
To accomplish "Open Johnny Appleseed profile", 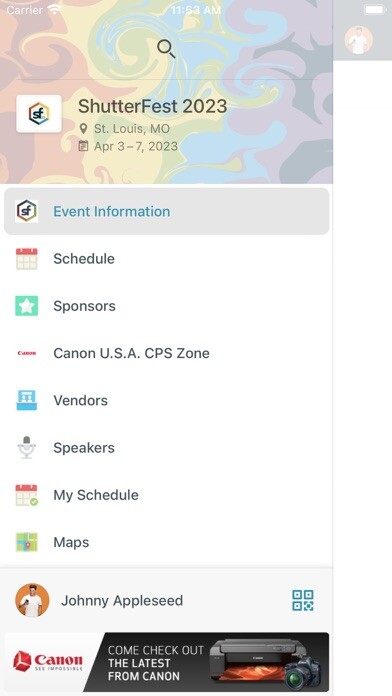I will (122, 601).
